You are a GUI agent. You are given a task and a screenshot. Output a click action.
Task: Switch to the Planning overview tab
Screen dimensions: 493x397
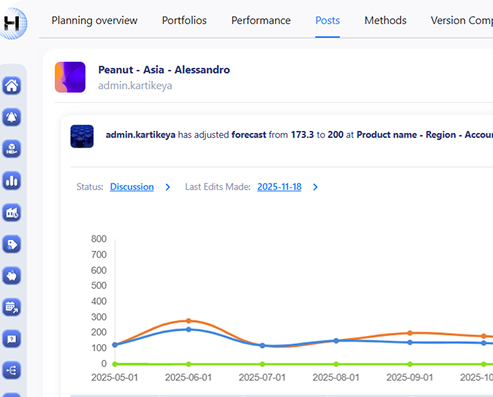(x=94, y=20)
